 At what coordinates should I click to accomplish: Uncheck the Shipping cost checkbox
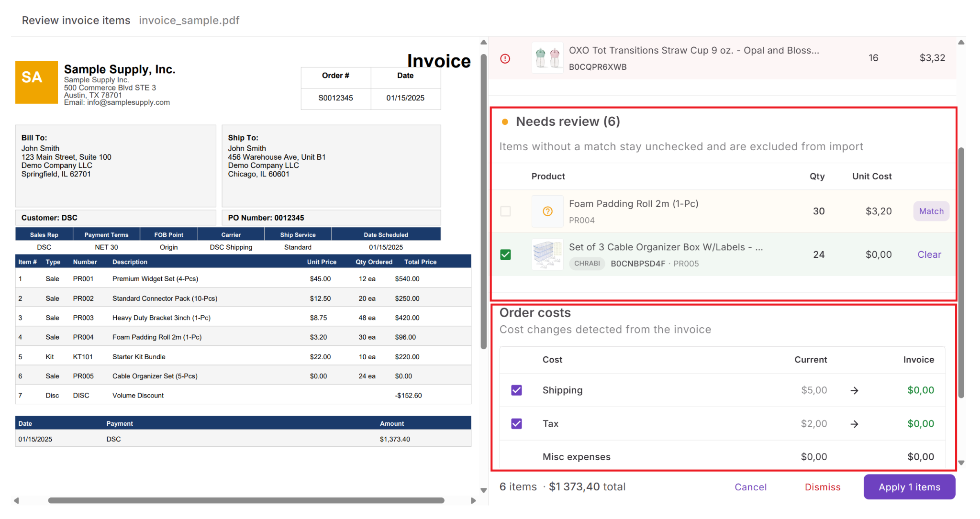pyautogui.click(x=516, y=390)
